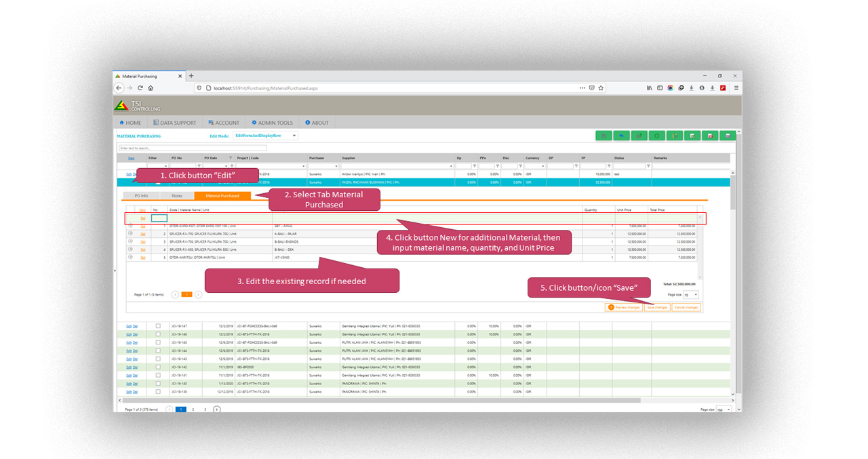Click the green Save icon on the toolbar
868x459 pixels.
[604, 136]
